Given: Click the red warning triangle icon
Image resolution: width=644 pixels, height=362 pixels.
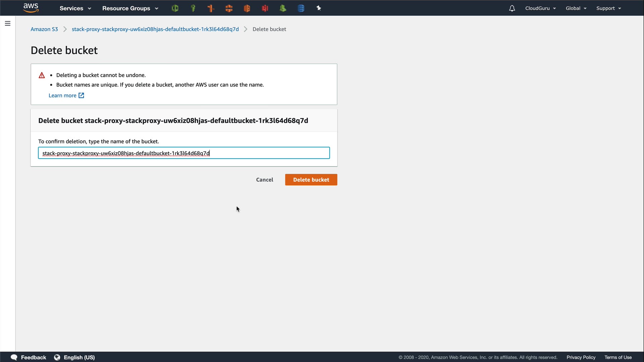Looking at the screenshot, I should [42, 75].
